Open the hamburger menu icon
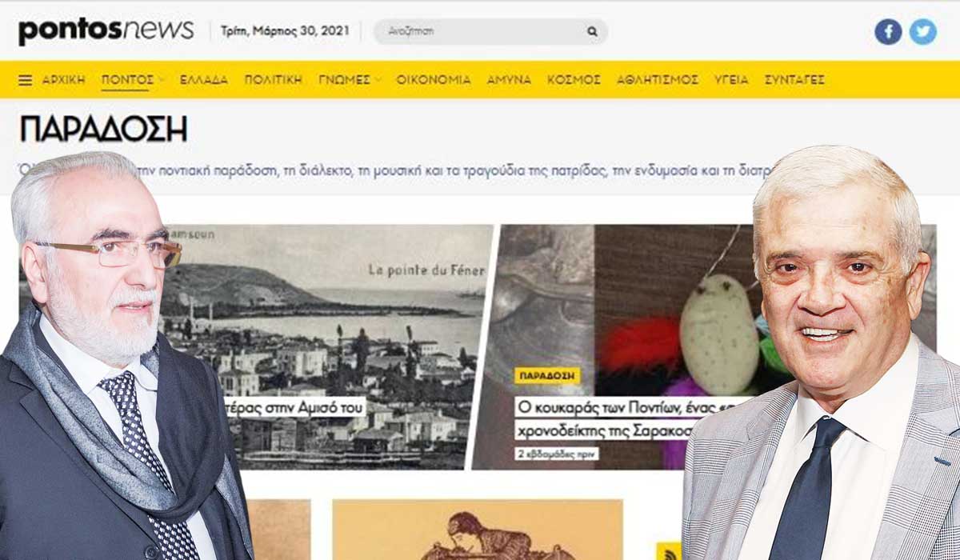Viewport: 960px width, 560px height. (26, 80)
